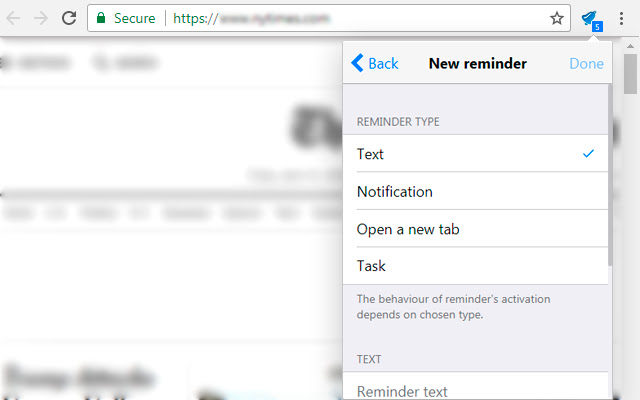
Task: Go back using the blue chevron
Action: (357, 63)
